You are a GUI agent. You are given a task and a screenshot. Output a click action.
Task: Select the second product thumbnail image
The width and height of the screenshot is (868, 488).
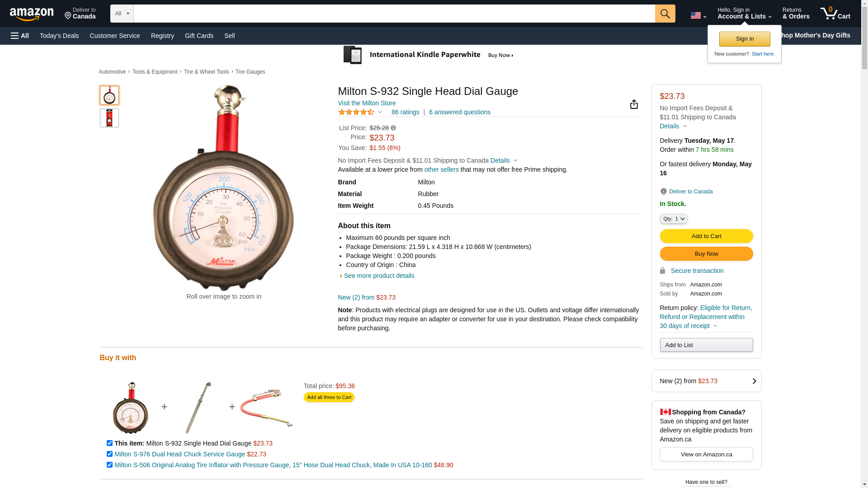click(109, 118)
